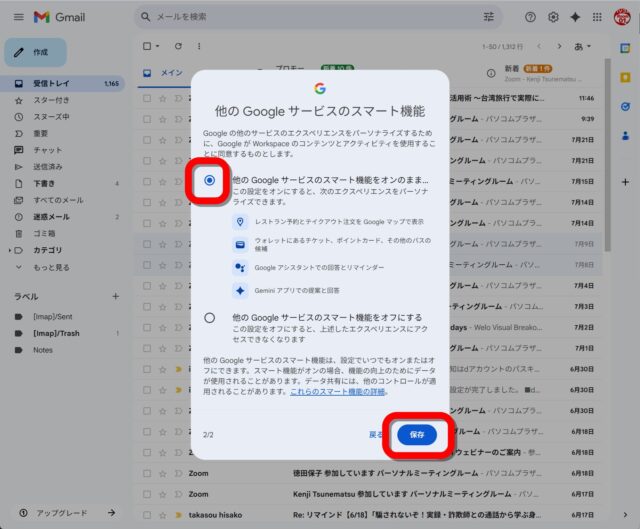Check the 9:39 email checkbox
Screen dimensions: 640x529
[x=147, y=119]
